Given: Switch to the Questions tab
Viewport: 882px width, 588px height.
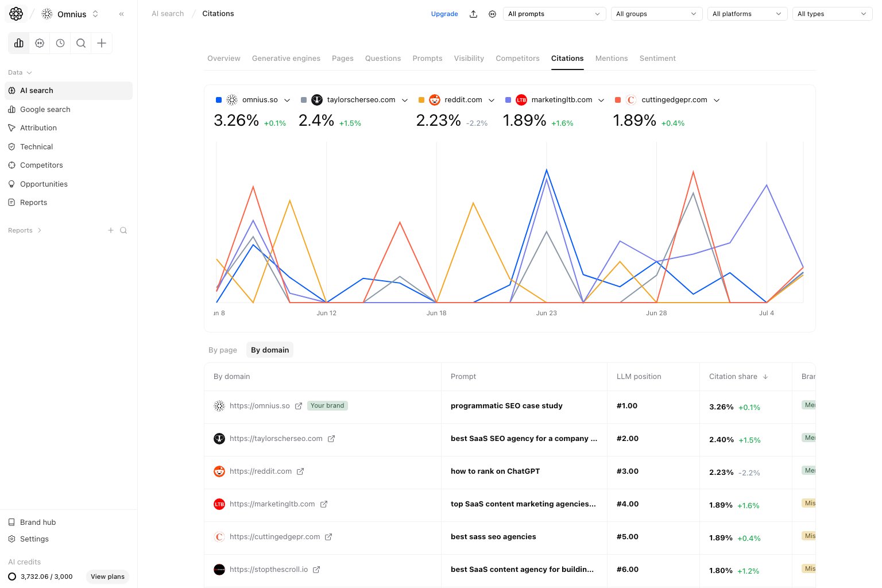Looking at the screenshot, I should coord(383,59).
